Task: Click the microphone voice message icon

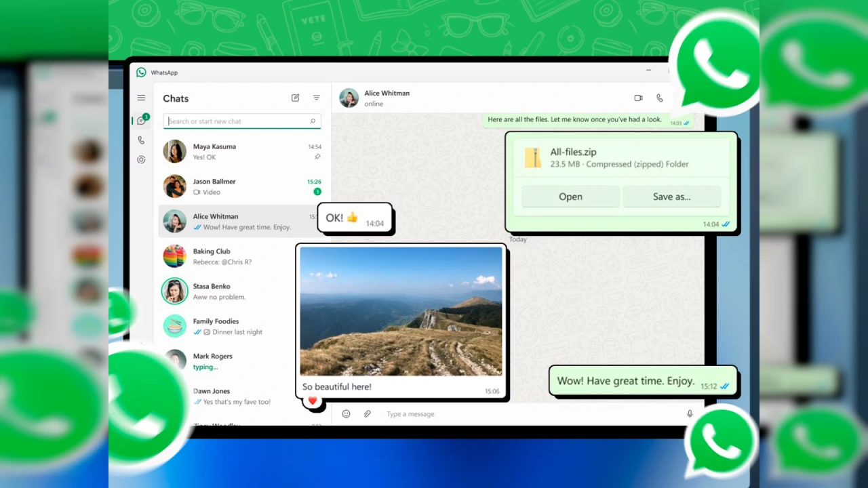Action: 690,414
